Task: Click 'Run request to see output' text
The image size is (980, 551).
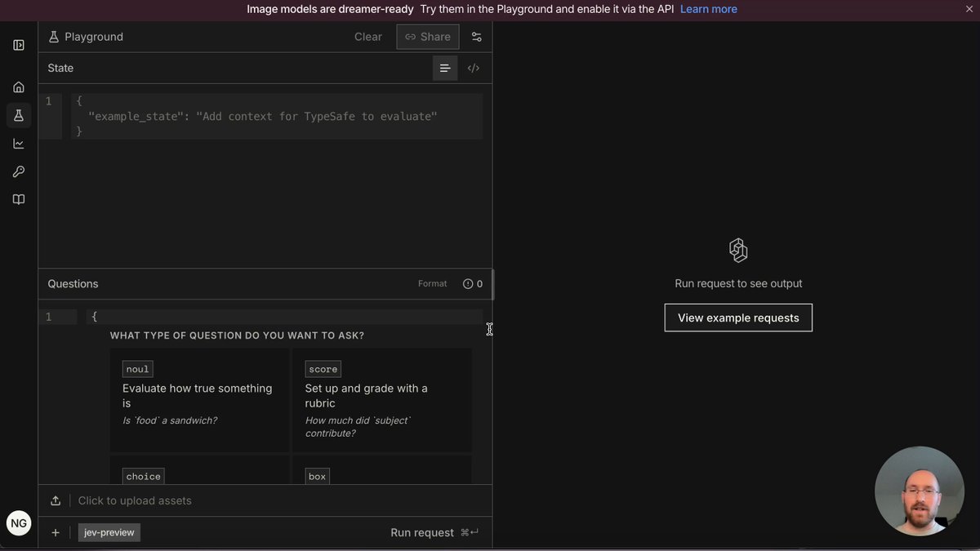Action: coord(738,283)
